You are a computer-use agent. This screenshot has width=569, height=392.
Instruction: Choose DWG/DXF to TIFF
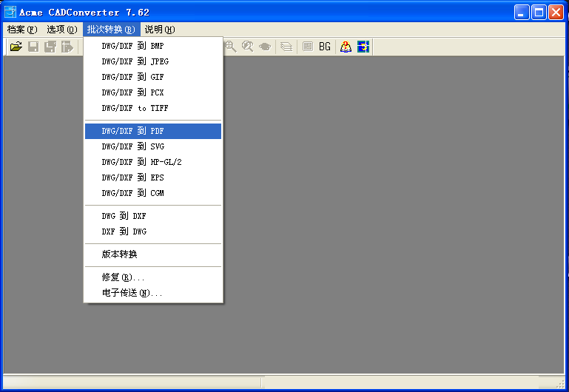(x=153, y=108)
